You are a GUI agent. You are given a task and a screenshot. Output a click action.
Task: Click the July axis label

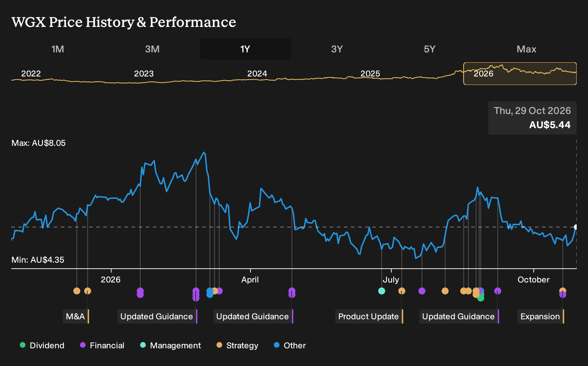(391, 280)
